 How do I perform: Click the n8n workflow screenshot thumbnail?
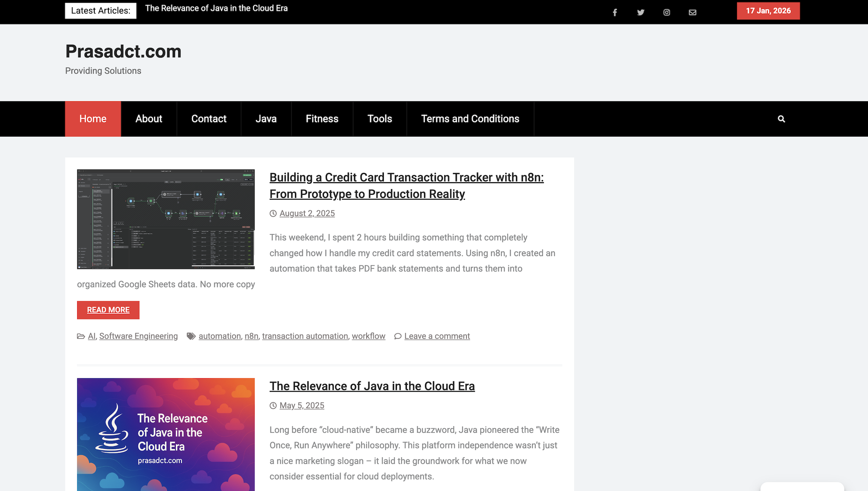click(x=165, y=219)
